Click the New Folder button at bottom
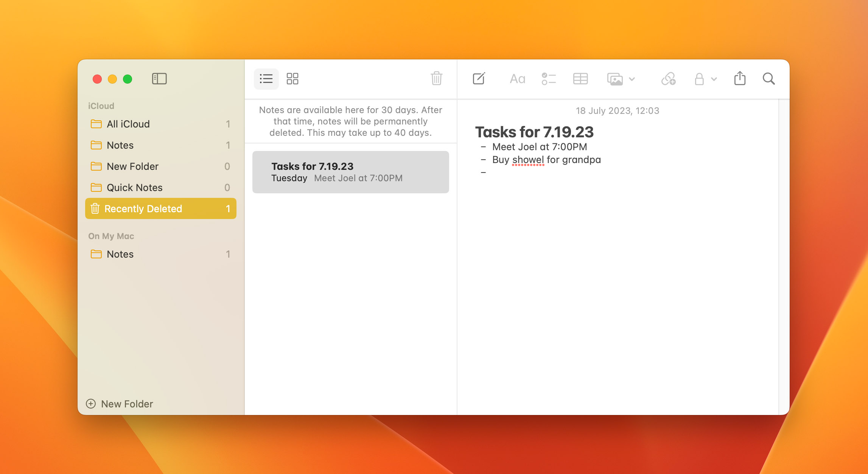This screenshot has height=474, width=868. [119, 404]
